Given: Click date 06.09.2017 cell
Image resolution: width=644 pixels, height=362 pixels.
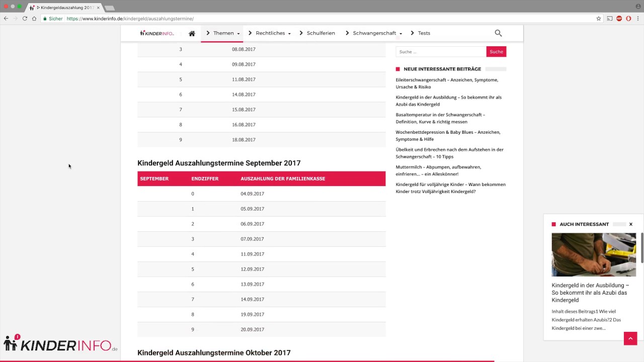Looking at the screenshot, I should coord(252,224).
